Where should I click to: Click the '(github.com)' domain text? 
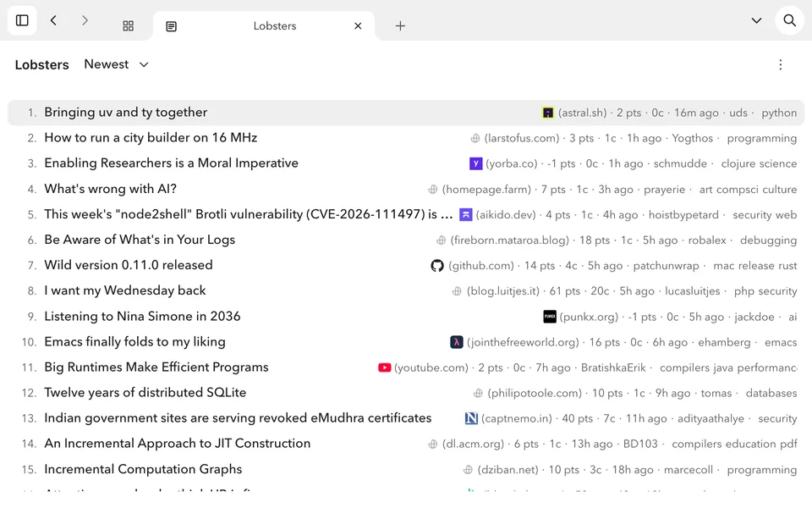(x=481, y=266)
